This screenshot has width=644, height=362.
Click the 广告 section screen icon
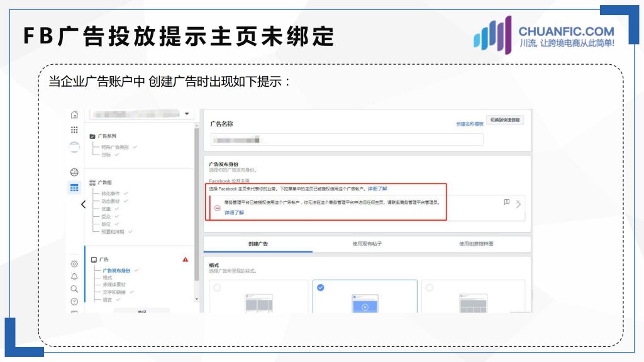tap(94, 260)
